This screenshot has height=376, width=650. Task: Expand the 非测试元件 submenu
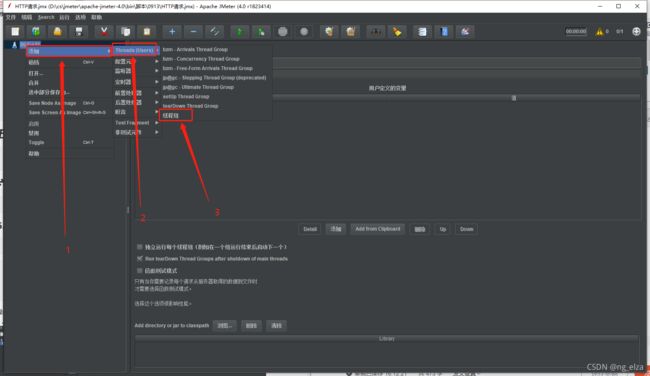point(136,132)
